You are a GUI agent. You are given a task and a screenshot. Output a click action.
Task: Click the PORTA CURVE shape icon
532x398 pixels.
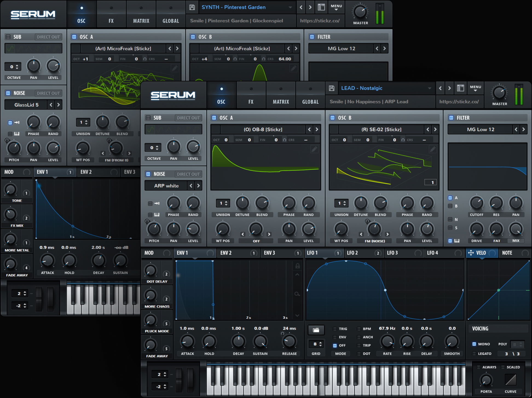(510, 380)
